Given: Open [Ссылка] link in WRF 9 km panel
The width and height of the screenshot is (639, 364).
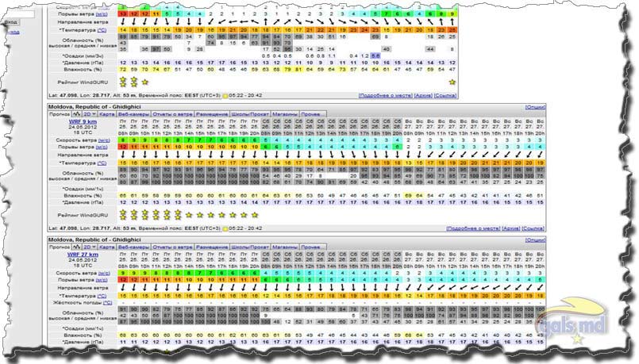Looking at the screenshot, I should [x=533, y=228].
